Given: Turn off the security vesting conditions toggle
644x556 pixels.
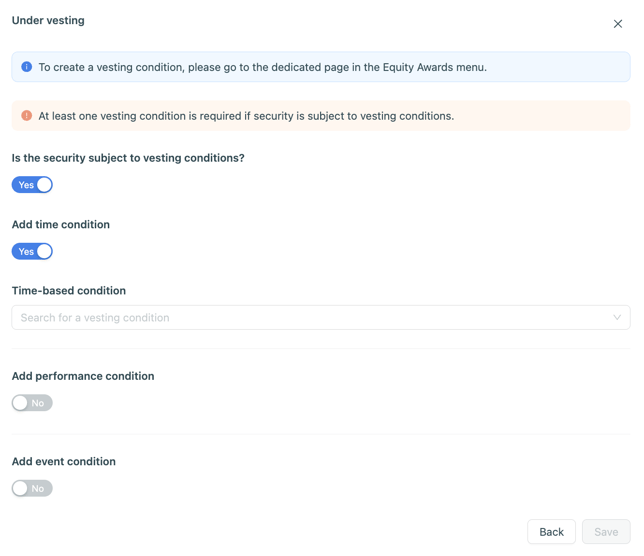Looking at the screenshot, I should click(x=32, y=185).
